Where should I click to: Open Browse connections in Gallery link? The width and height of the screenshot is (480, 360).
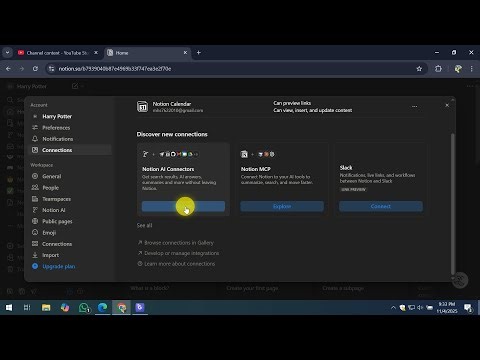point(176,243)
